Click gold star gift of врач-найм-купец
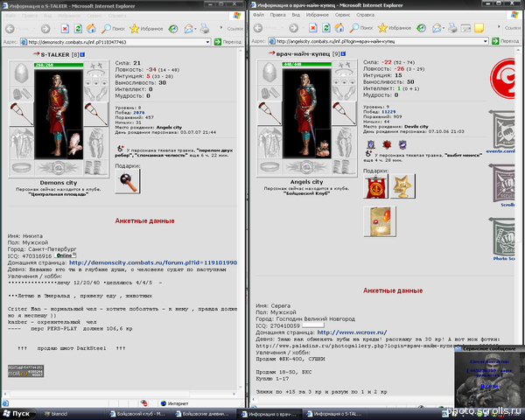This screenshot has height=420, width=525. click(x=402, y=186)
